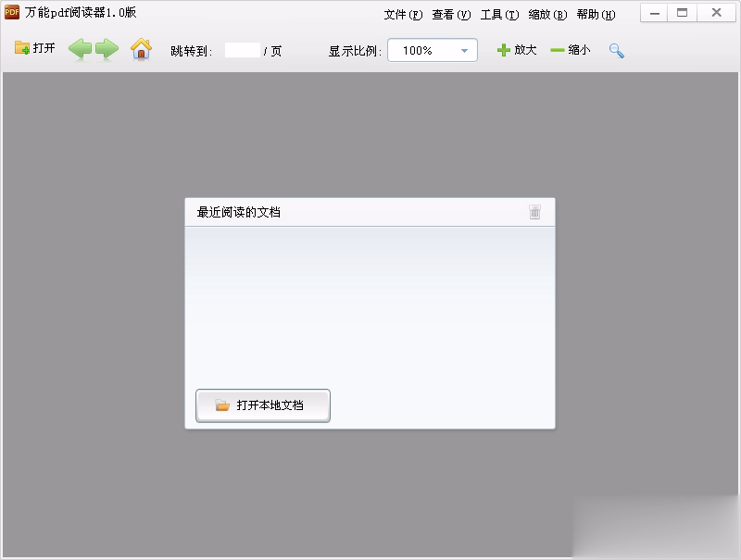741x560 pixels.
Task: Click the green back arrow to go back
Action: tap(81, 50)
